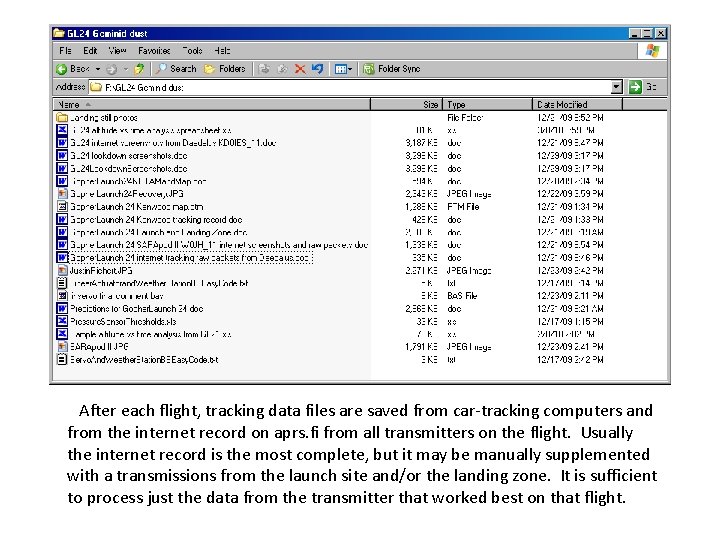The width and height of the screenshot is (720, 540).
Task: Open the Search pane
Action: 176,69
